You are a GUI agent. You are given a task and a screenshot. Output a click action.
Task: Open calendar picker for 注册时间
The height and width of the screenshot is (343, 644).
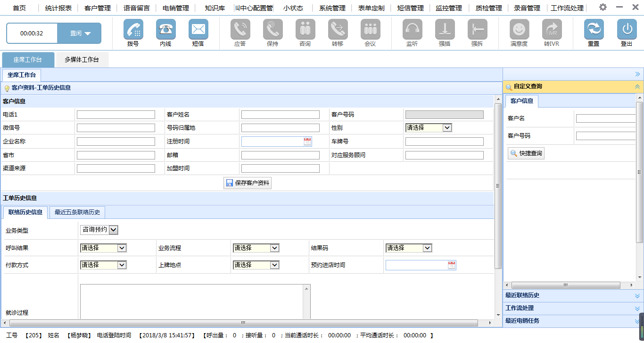[x=307, y=141]
